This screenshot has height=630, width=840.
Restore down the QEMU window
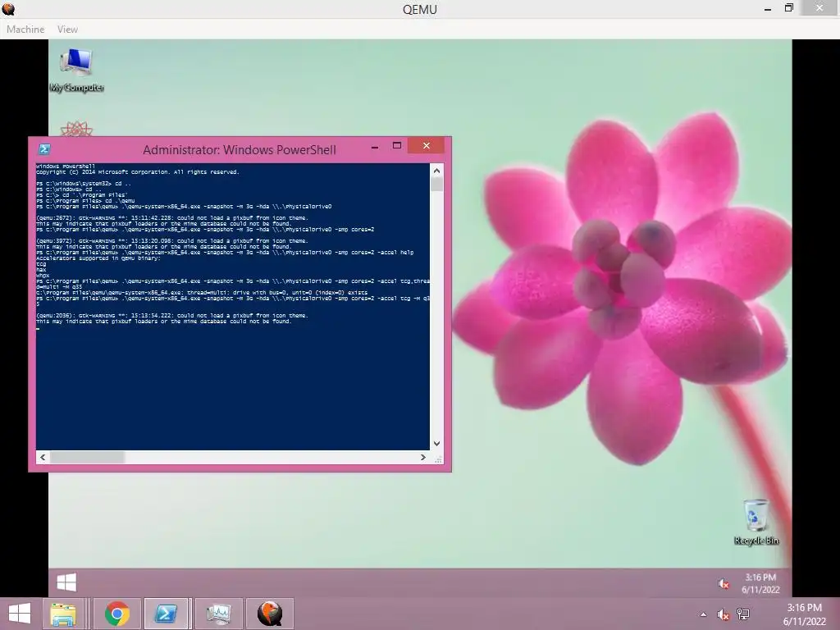click(788, 8)
